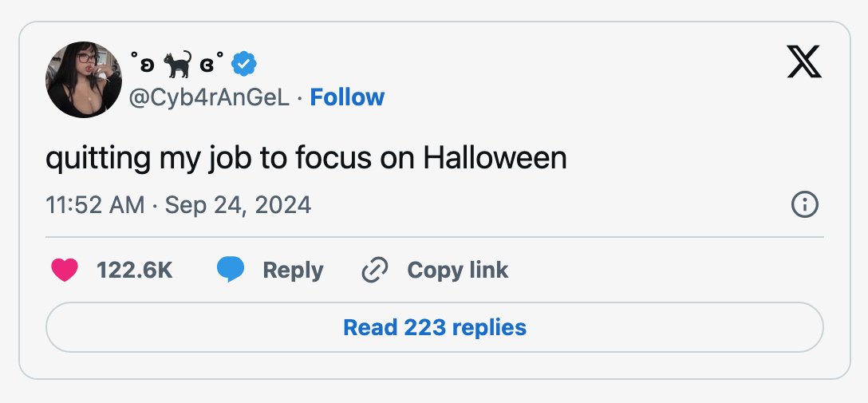The width and height of the screenshot is (868, 403).
Task: Follow the @Cyb4rAnGeL account
Action: click(347, 97)
